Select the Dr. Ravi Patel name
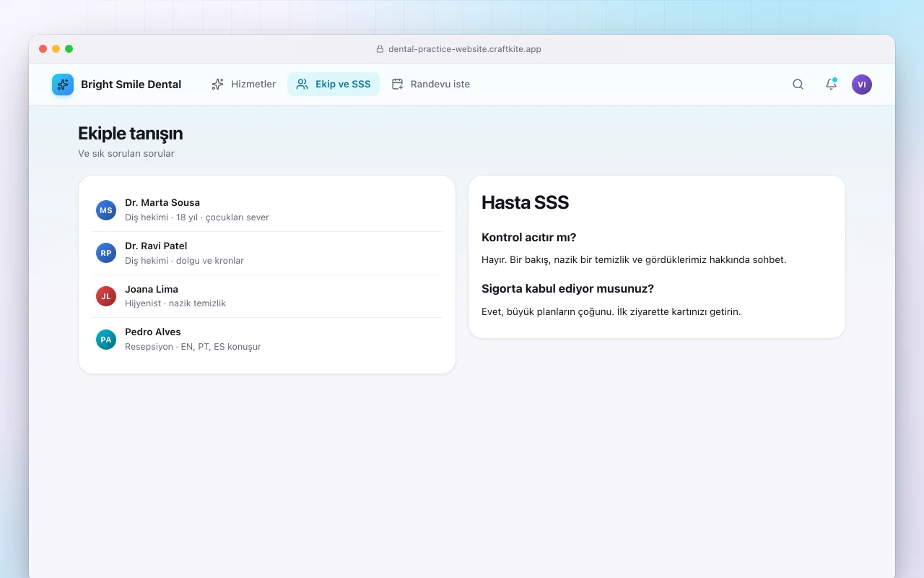Screen dimensions: 924x578 (156, 246)
